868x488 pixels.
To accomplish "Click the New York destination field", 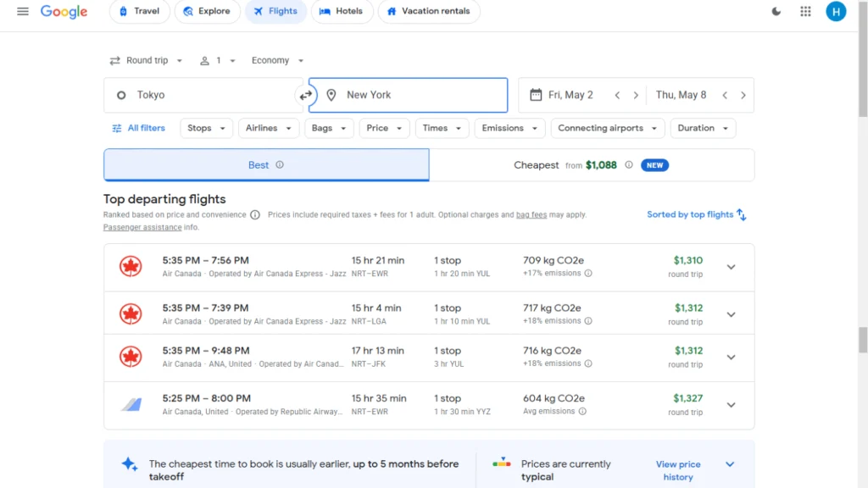I will click(408, 95).
